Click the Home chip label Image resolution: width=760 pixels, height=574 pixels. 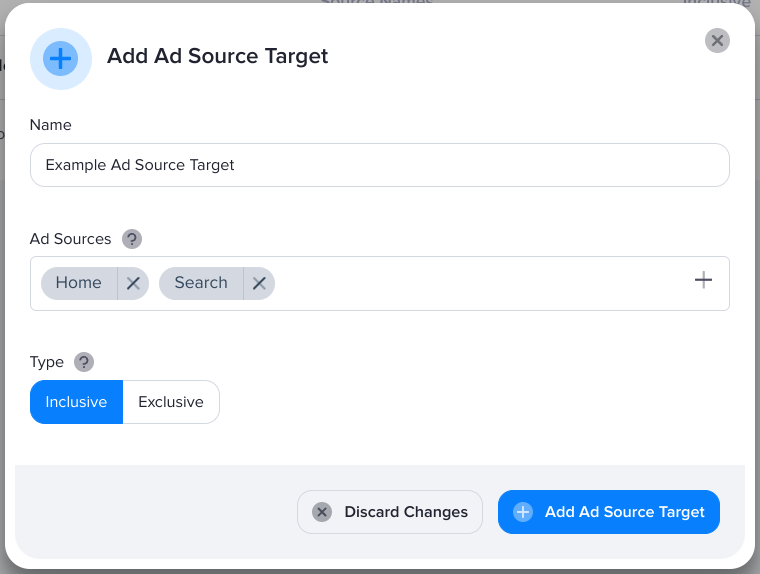click(x=79, y=283)
